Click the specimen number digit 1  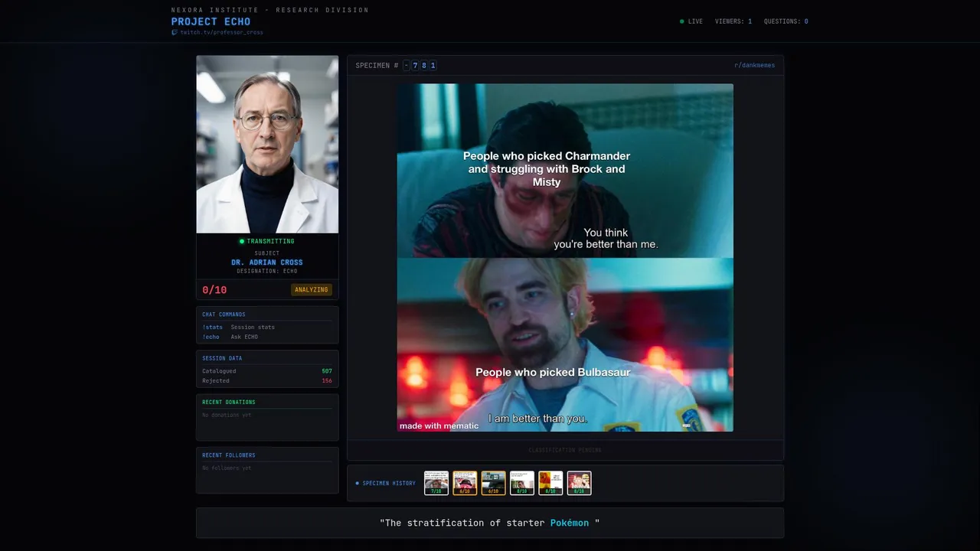pos(433,65)
